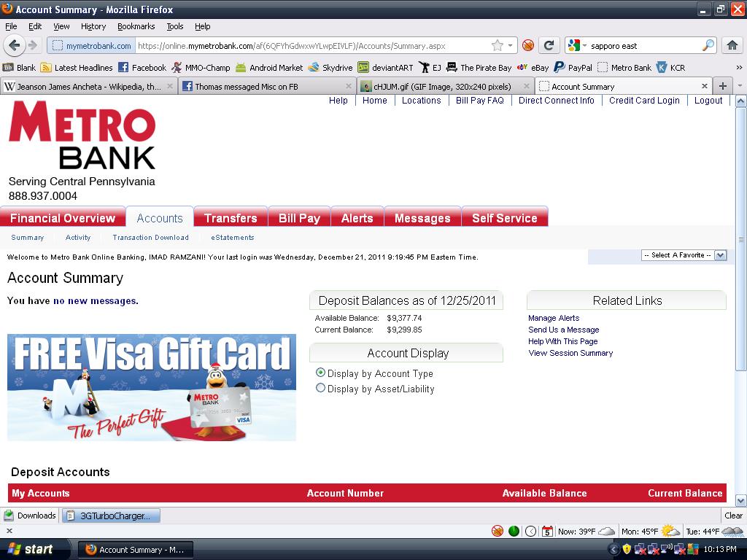
Task: Select Display by Account Type radio button
Action: click(321, 373)
